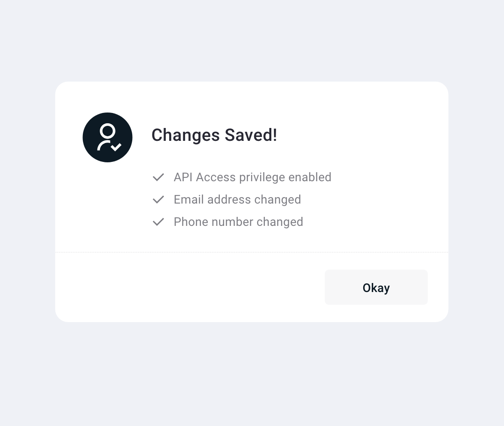Click checkmark beside Phone number changed

[x=158, y=222]
